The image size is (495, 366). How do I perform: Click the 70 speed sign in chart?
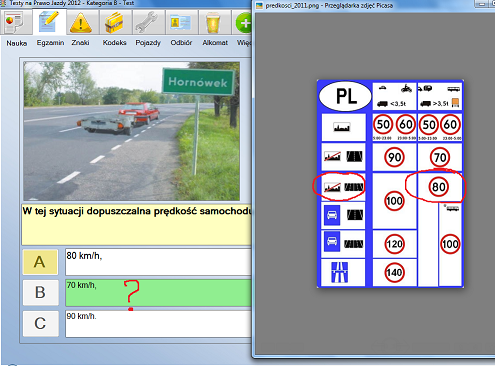[440, 157]
